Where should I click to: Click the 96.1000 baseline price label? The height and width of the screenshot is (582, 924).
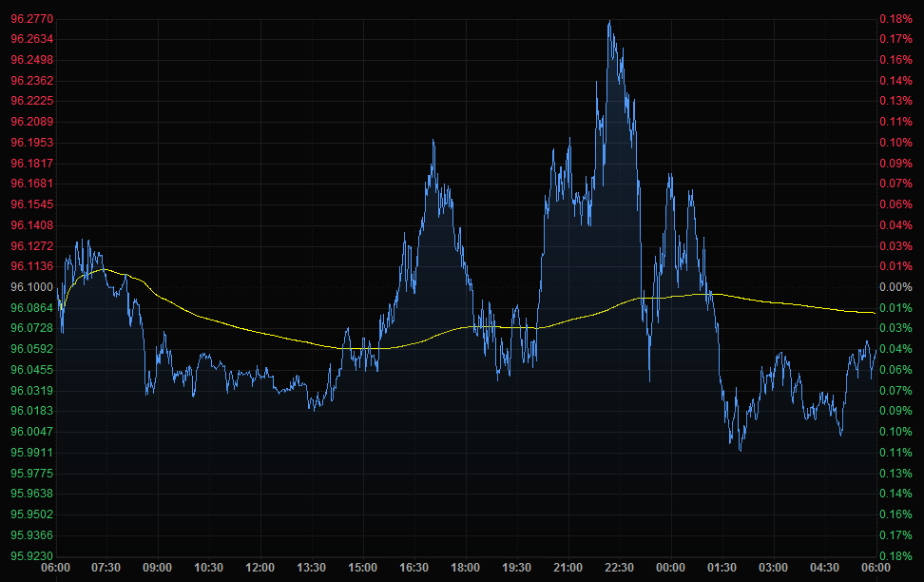(31, 287)
